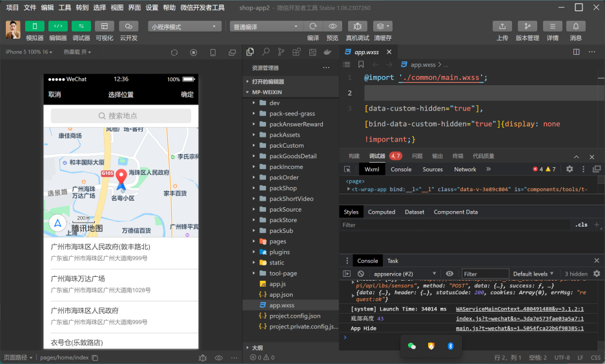Switch to the 问题 panel tab
The image size is (605, 364).
tap(416, 156)
